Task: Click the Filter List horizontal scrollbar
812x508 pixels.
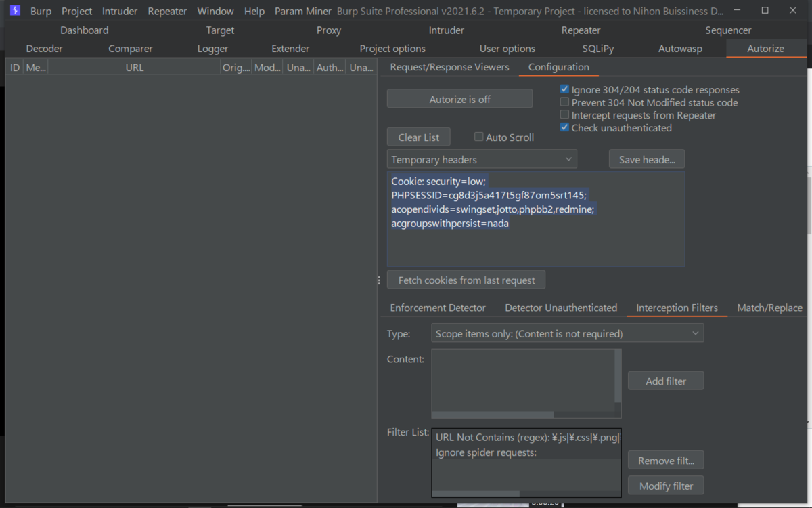Action: click(x=476, y=494)
